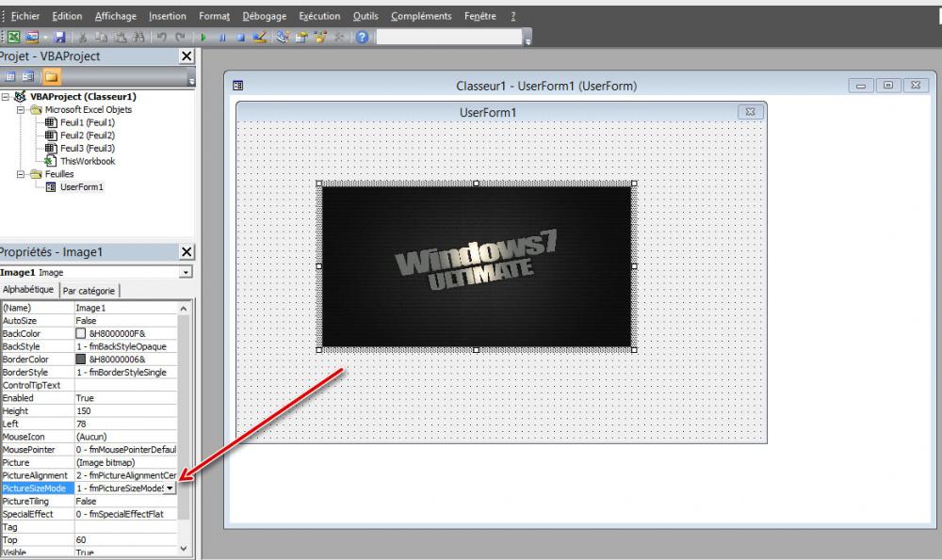The height and width of the screenshot is (560, 942).
Task: Click the BorderStyle value "1 - fmBorderStyleSingle"
Action: click(122, 372)
